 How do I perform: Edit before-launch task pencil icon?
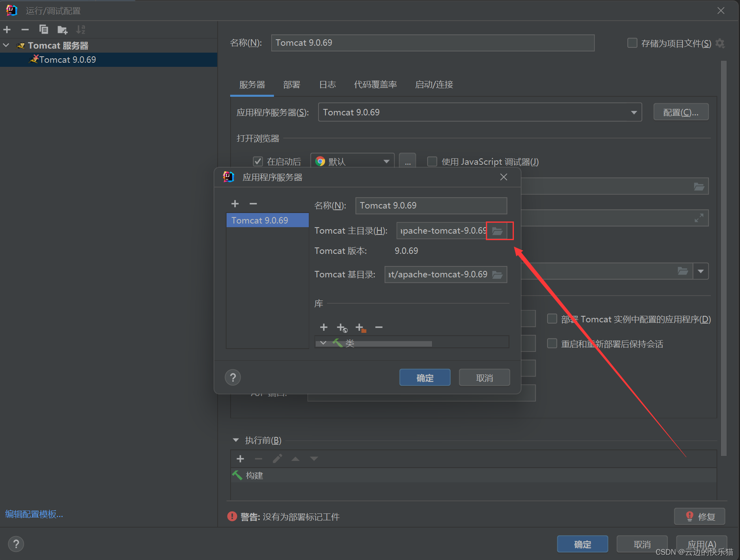point(277,459)
